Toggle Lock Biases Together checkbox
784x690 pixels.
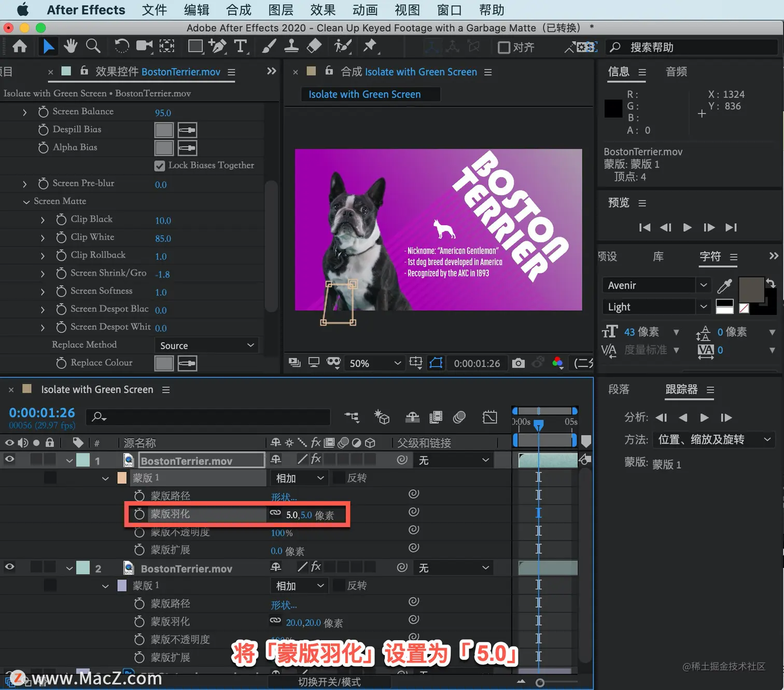pos(160,165)
